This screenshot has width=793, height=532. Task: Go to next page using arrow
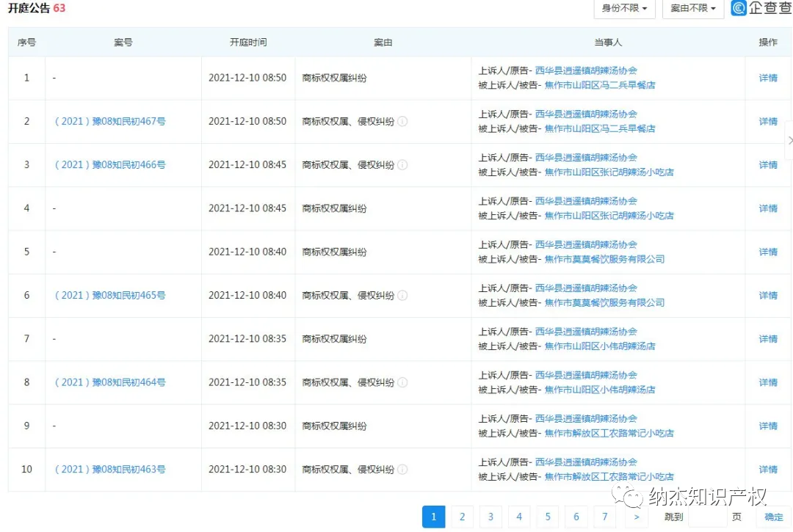[x=636, y=517]
